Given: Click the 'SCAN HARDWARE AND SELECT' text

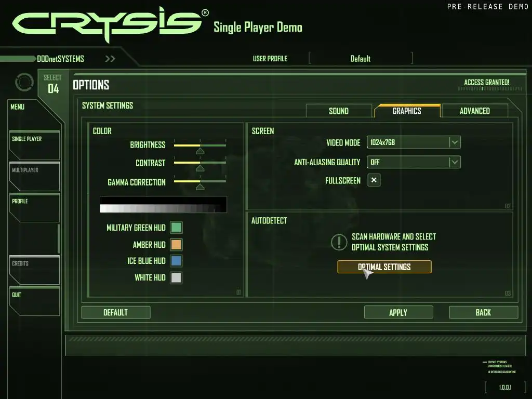Looking at the screenshot, I should 394,236.
